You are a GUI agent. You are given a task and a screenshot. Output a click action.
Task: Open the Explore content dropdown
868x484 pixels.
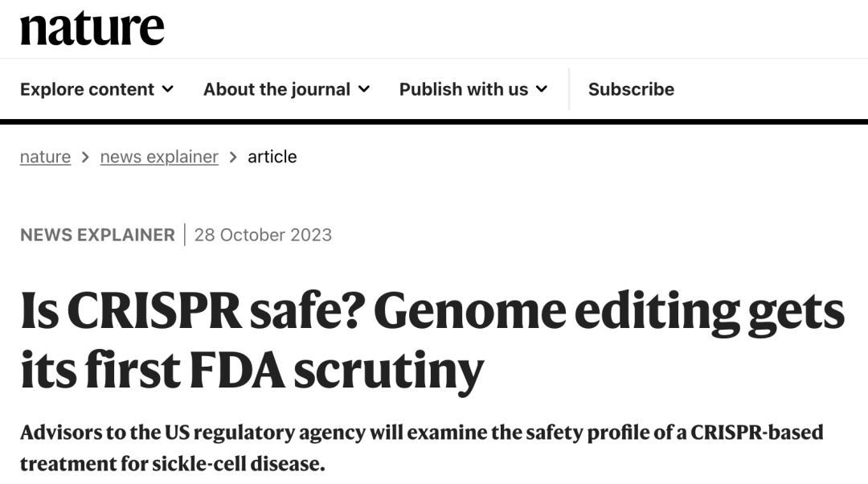96,89
